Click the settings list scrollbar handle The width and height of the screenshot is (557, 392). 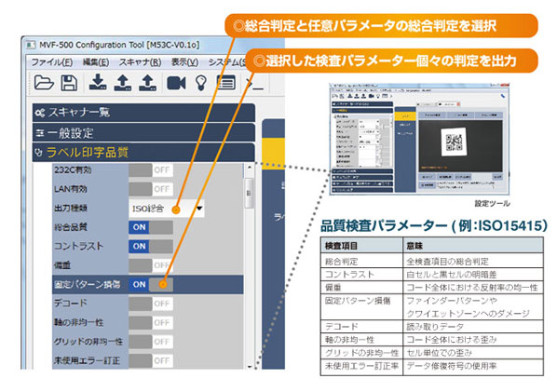pos(249,194)
